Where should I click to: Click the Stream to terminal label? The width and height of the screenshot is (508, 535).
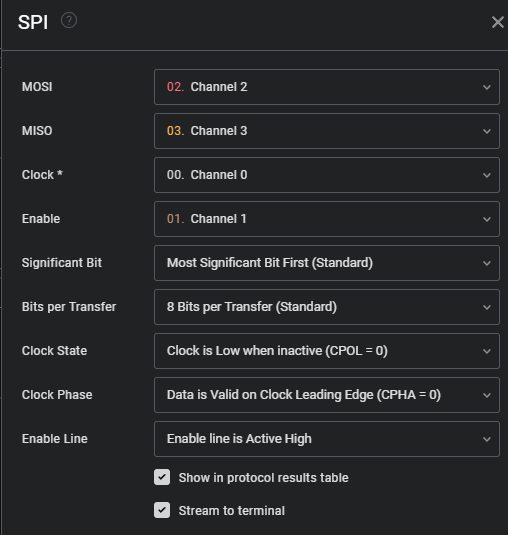pos(232,511)
